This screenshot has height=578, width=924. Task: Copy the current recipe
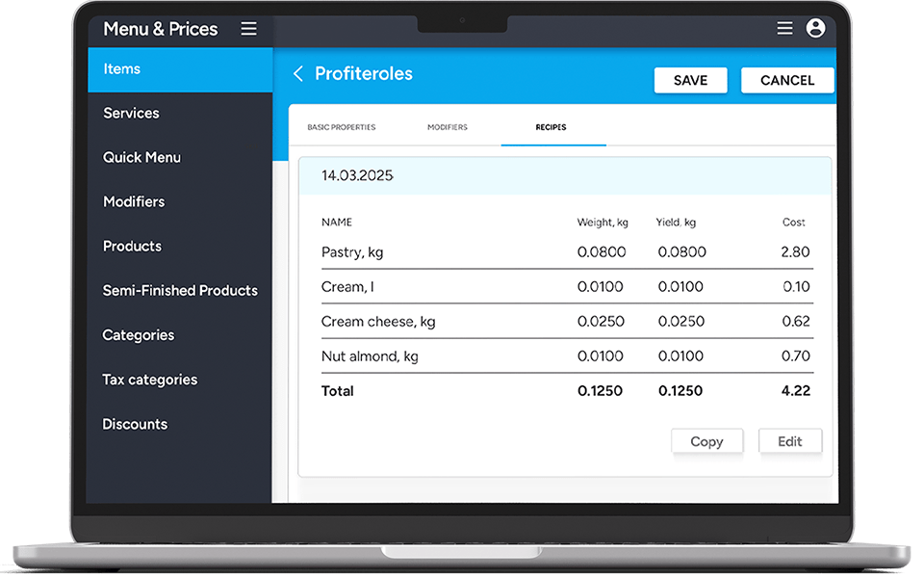(x=707, y=440)
